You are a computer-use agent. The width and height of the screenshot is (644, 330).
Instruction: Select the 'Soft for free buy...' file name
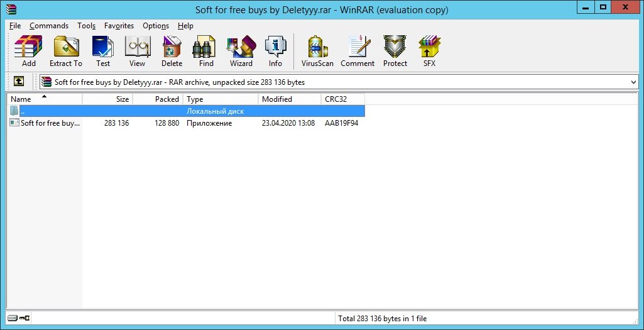pyautogui.click(x=50, y=123)
